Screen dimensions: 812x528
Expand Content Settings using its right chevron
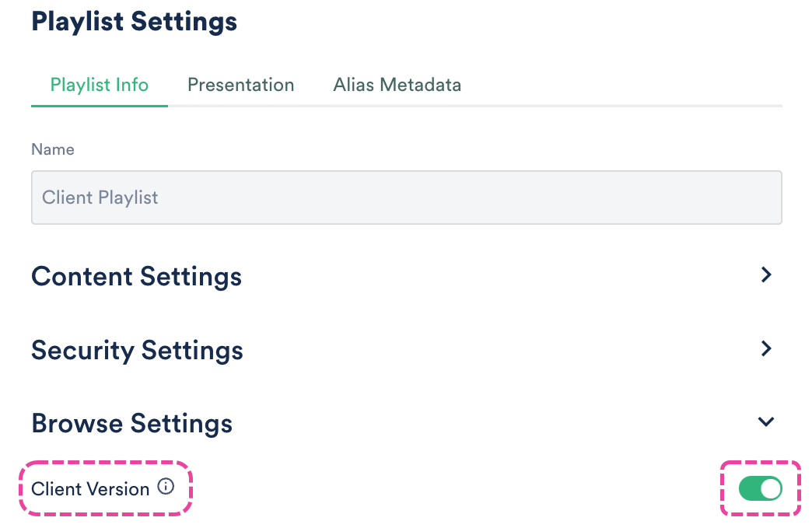point(766,274)
